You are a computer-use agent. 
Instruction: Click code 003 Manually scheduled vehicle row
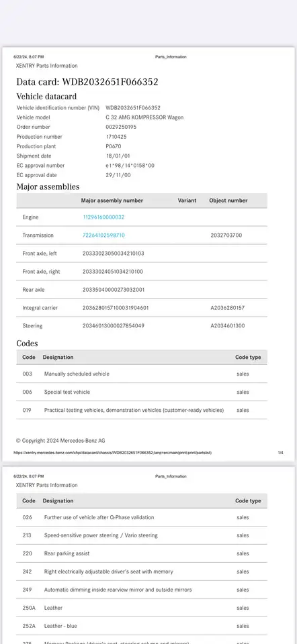coord(142,374)
